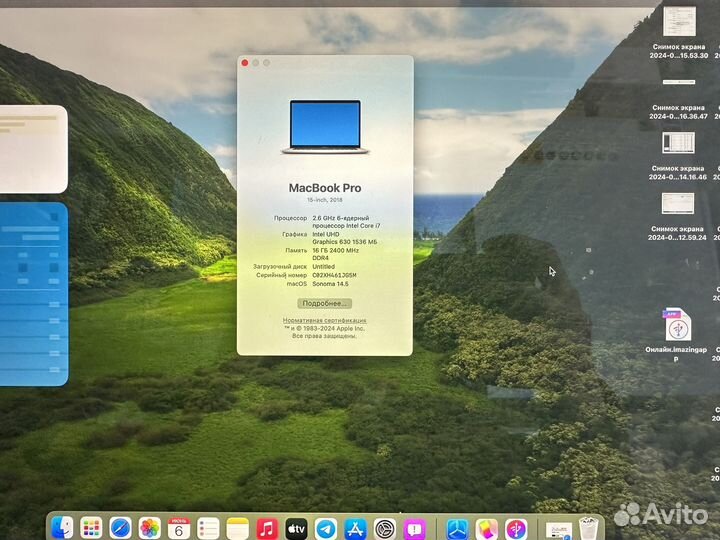The image size is (720, 540).
Task: Click startup disk value 'Untitled'
Action: coord(324,267)
